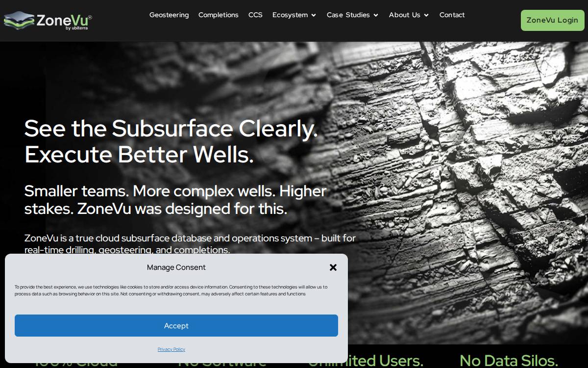Accept cookies in the consent dialog
This screenshot has width=588, height=368.
[x=176, y=326]
